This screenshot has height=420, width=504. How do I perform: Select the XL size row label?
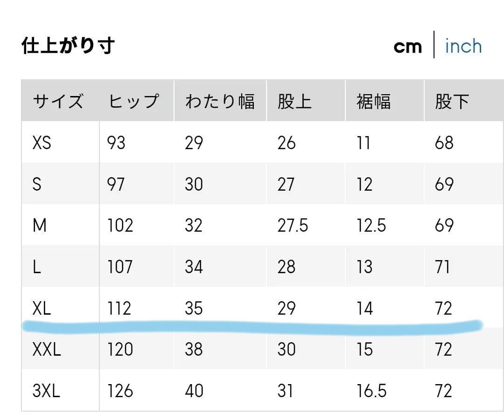tap(42, 308)
